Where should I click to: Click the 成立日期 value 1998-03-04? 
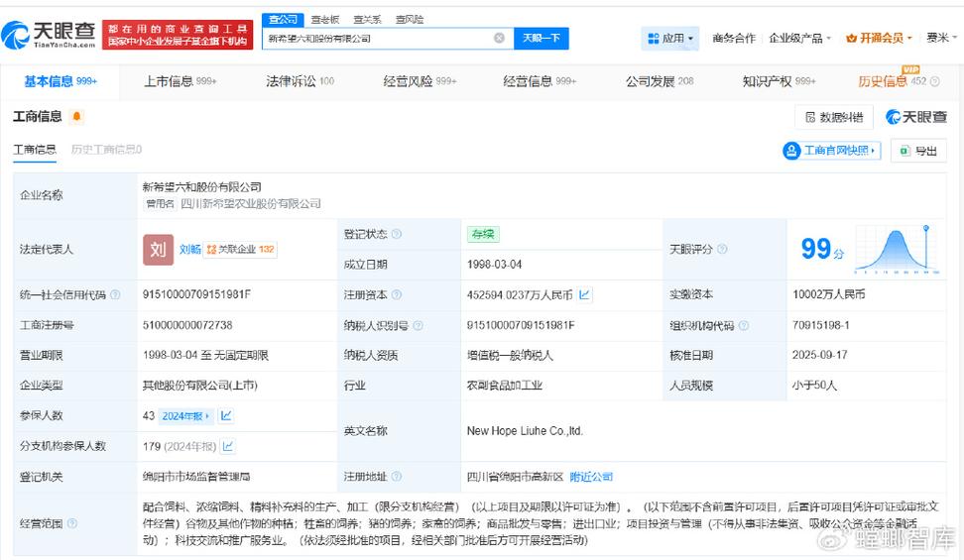click(x=494, y=265)
